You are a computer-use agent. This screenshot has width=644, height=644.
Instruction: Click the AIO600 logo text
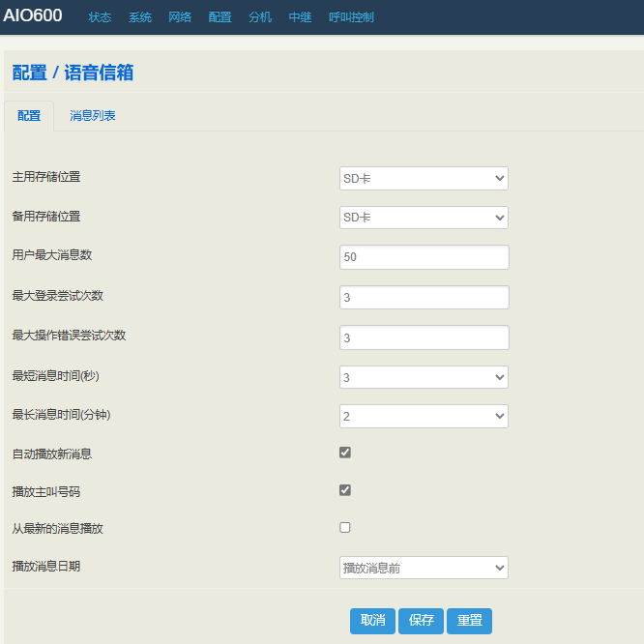pos(33,16)
